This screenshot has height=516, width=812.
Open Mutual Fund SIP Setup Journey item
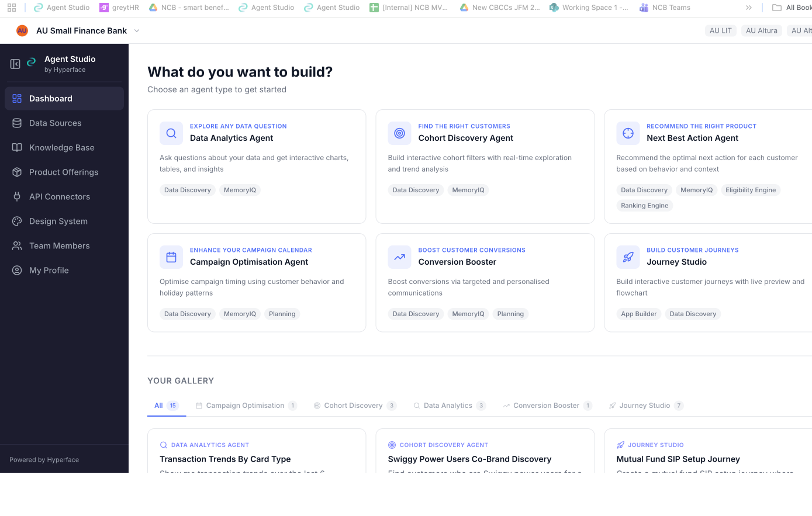(708, 451)
